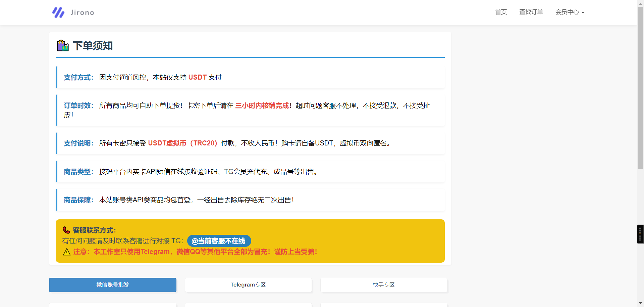Click the @当前客服不在线 contact button
The image size is (644, 307).
coord(219,241)
